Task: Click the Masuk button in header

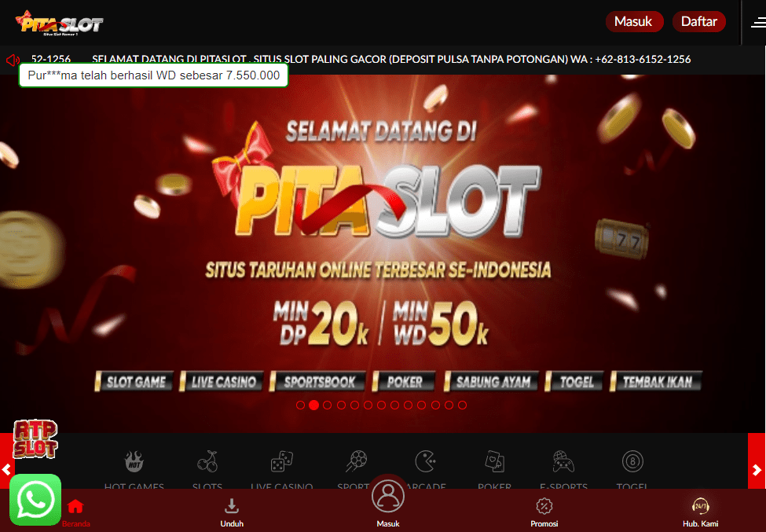Action: (x=634, y=21)
